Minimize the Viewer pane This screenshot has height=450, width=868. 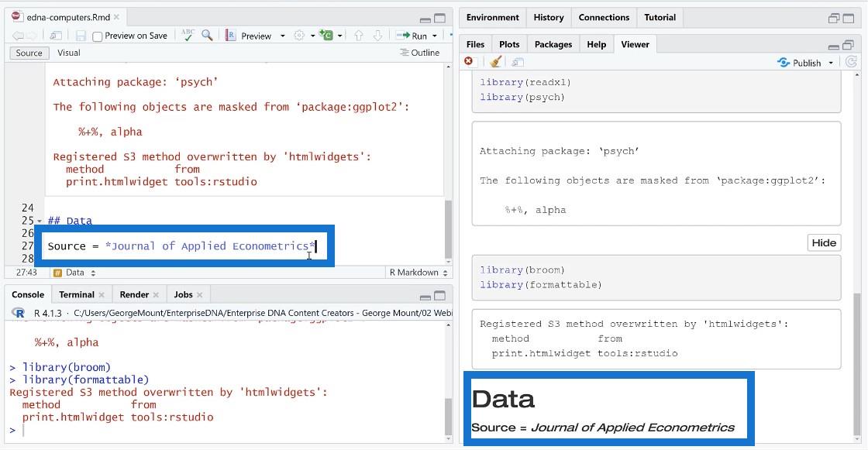pyautogui.click(x=834, y=46)
